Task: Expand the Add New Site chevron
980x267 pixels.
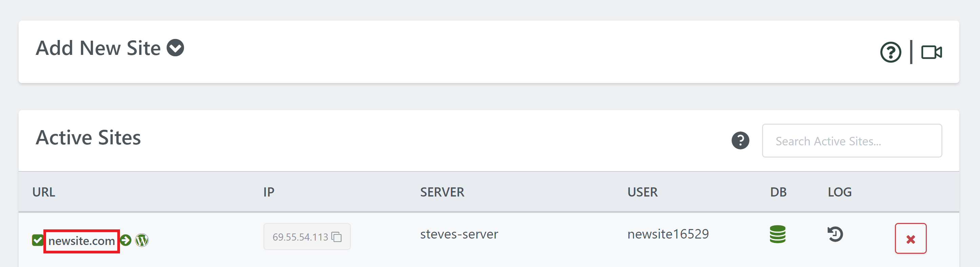Action: (x=175, y=48)
